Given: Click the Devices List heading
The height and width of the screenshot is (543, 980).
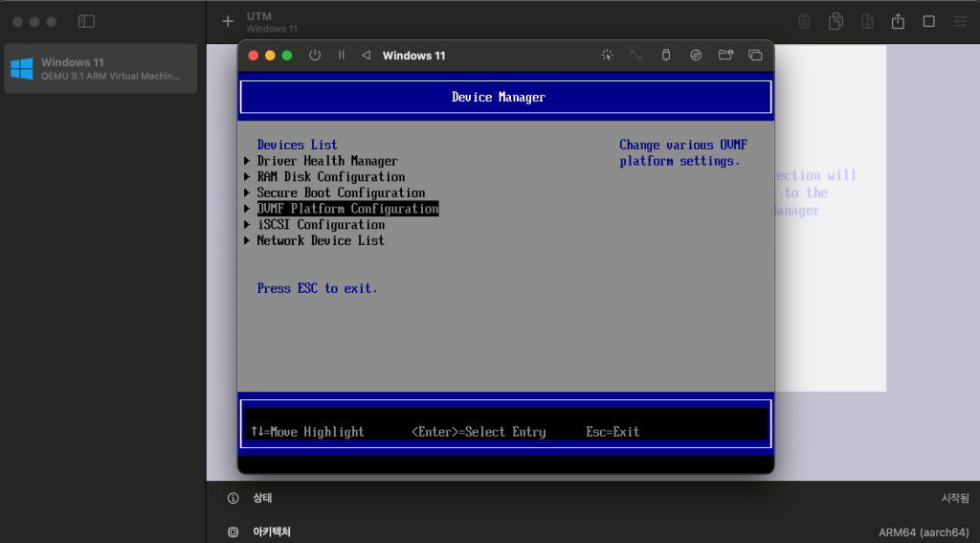Looking at the screenshot, I should click(x=297, y=146).
